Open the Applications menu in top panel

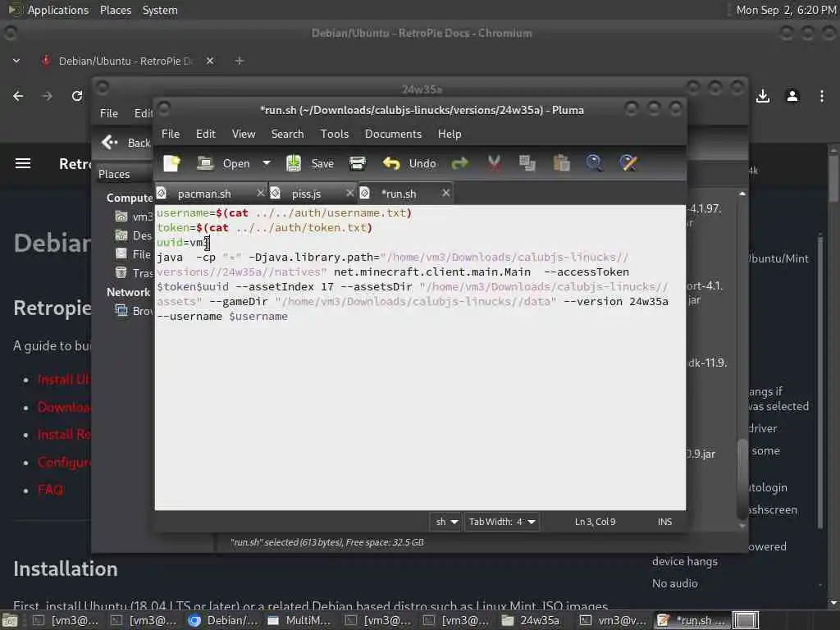[58, 10]
